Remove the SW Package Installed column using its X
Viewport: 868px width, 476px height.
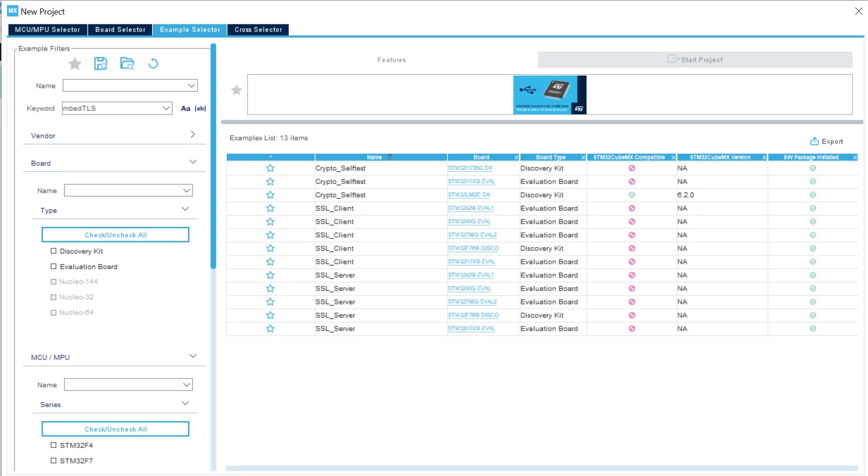pos(855,158)
